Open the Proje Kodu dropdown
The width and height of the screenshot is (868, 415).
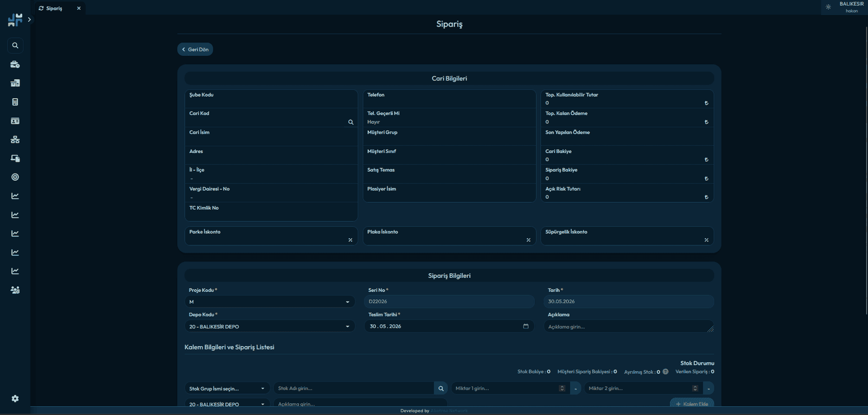point(270,302)
